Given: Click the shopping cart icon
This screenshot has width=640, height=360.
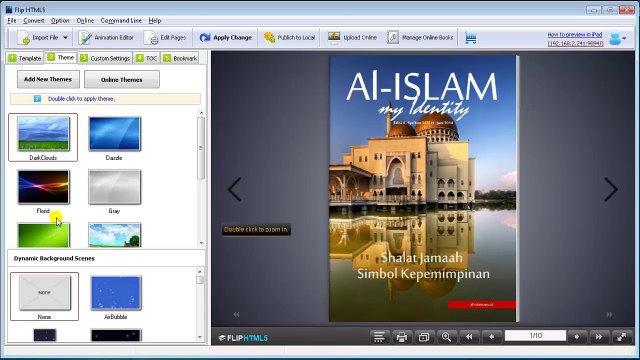Looking at the screenshot, I should click(471, 38).
